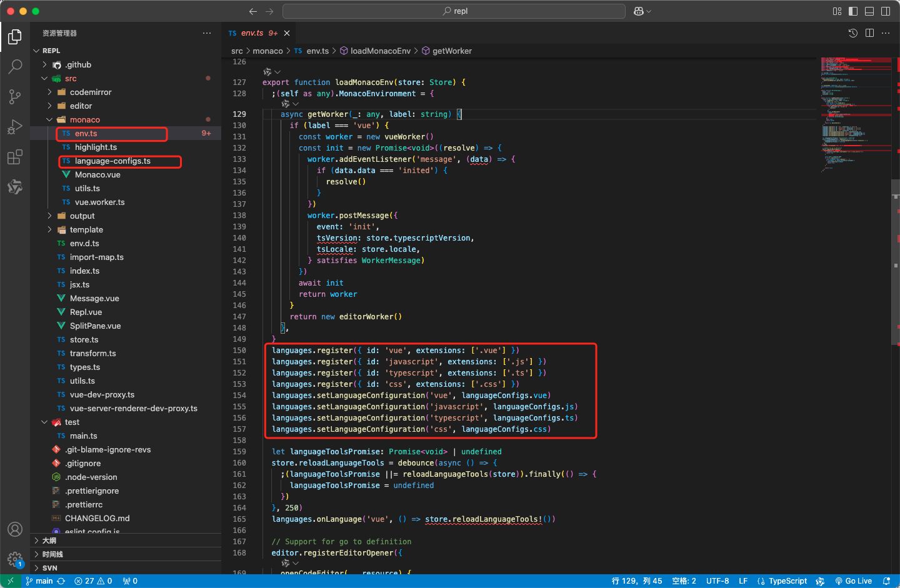Open the remote window indicator in status bar
The width and height of the screenshot is (900, 588).
point(11,581)
